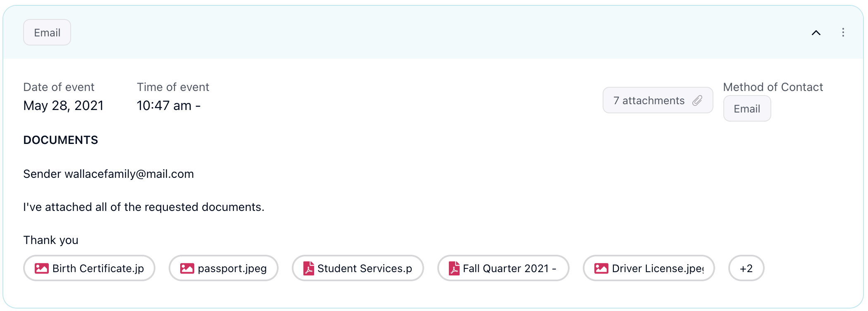Open the Birth Certificate attachment name
Viewport: 868px width, 311px height.
98,268
